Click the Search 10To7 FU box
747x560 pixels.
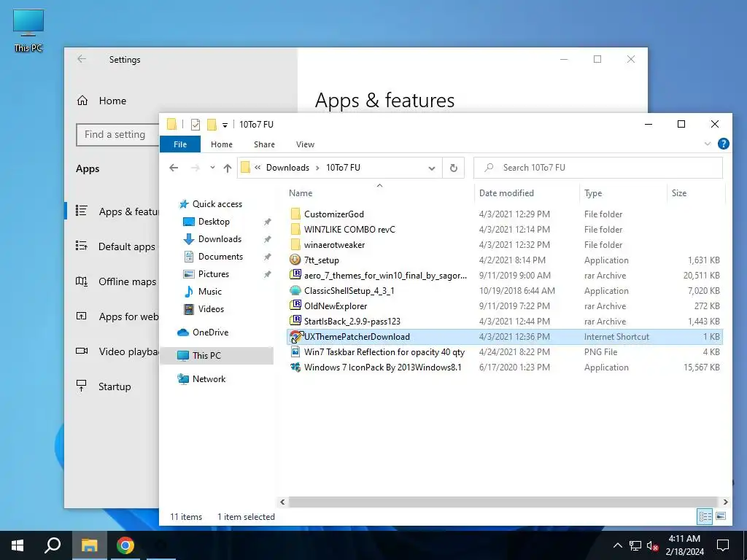pyautogui.click(x=598, y=168)
